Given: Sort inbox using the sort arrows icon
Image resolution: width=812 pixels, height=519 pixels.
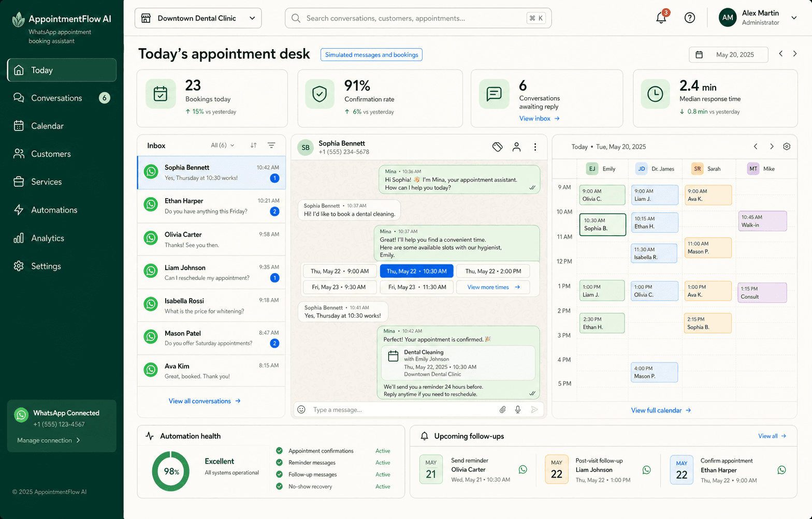Looking at the screenshot, I should [x=253, y=145].
